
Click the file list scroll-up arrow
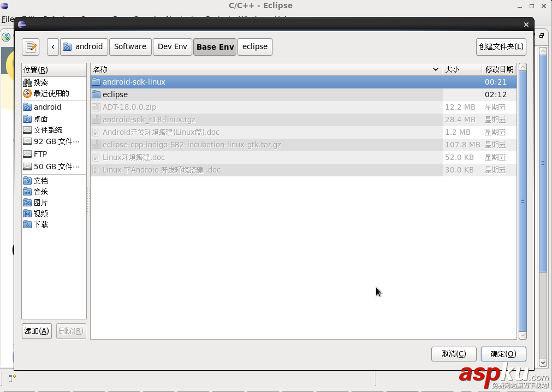(523, 67)
